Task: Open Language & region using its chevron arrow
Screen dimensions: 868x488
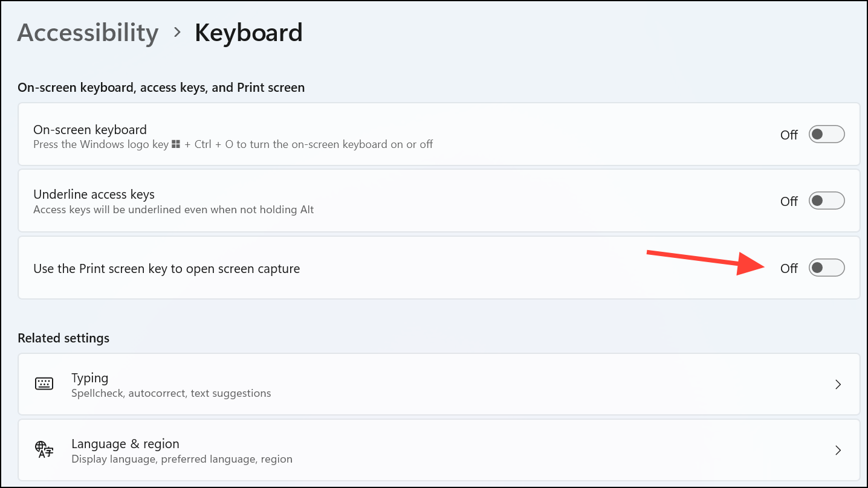Action: [x=838, y=450]
